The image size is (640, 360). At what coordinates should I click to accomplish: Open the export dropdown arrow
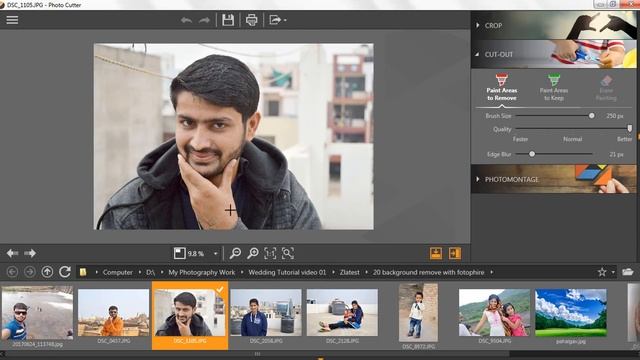click(x=285, y=20)
